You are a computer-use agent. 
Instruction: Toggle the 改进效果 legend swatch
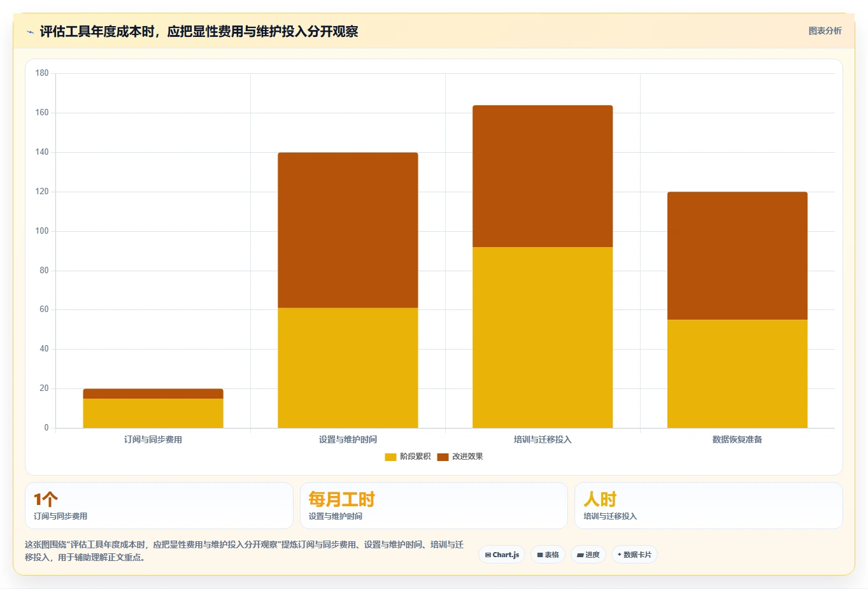(443, 457)
